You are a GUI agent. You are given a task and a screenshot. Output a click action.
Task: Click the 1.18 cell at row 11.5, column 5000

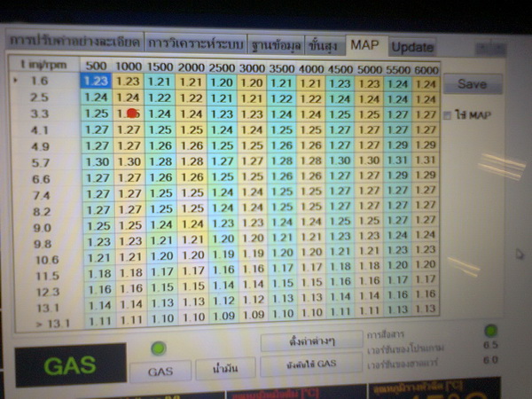pos(370,266)
